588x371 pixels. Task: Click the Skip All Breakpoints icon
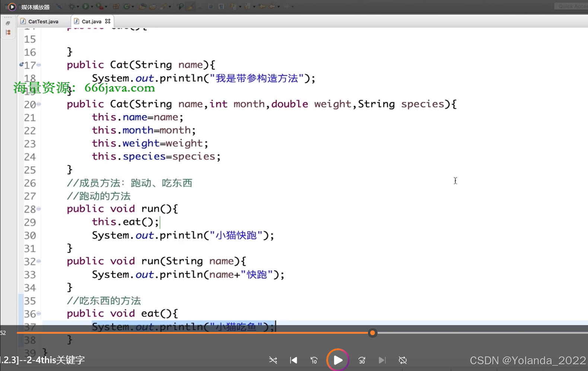tap(59, 6)
